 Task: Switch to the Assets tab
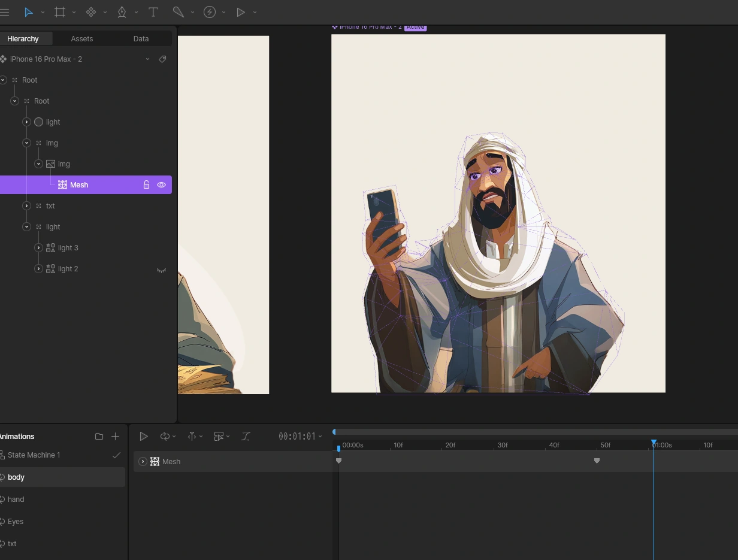(82, 39)
